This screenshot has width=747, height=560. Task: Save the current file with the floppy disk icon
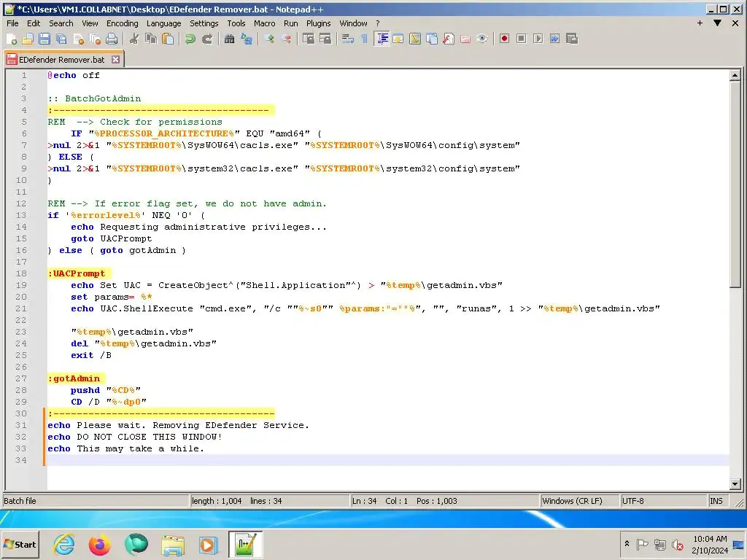[44, 39]
